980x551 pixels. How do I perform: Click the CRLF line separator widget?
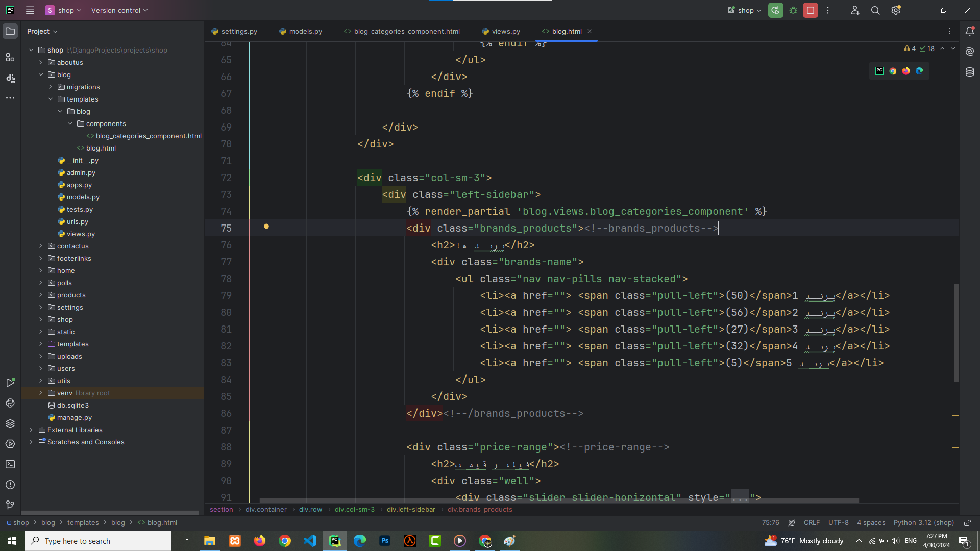tap(812, 523)
